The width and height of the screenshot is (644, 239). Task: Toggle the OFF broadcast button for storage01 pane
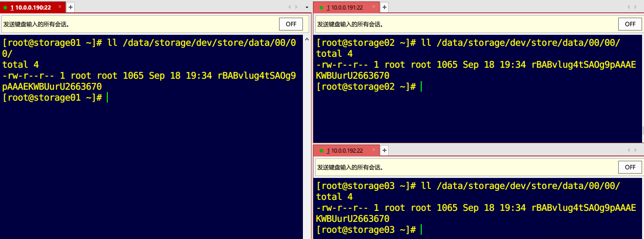[x=291, y=24]
